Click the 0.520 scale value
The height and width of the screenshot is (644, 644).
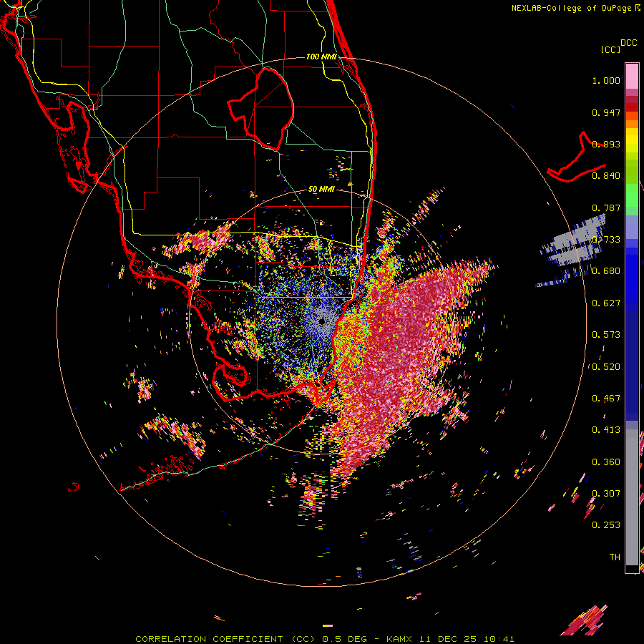(606, 367)
